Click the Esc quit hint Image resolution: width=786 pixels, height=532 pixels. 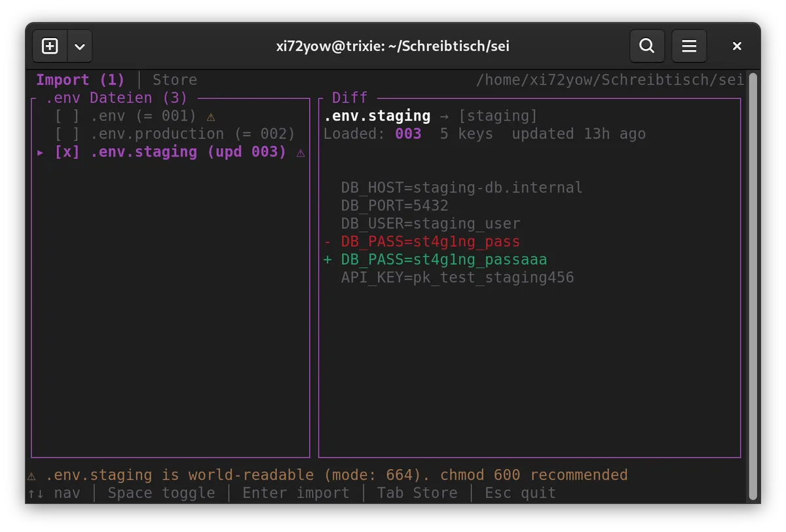tap(520, 493)
